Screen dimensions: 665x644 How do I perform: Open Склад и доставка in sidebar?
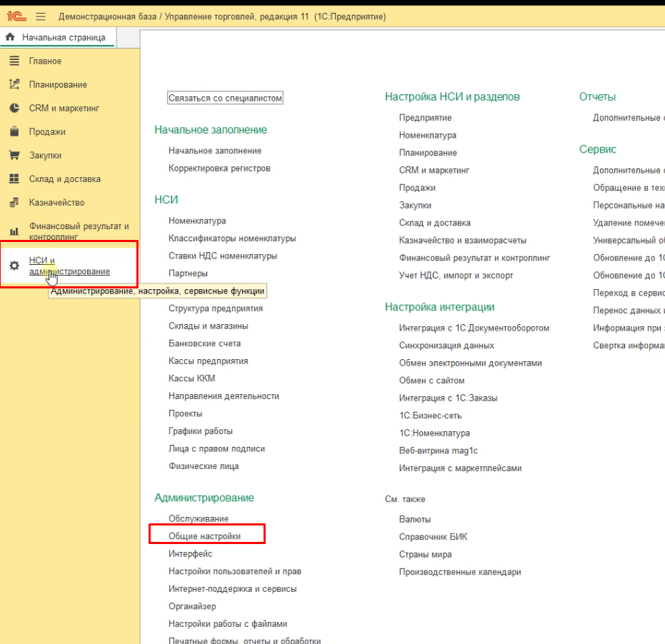(64, 179)
